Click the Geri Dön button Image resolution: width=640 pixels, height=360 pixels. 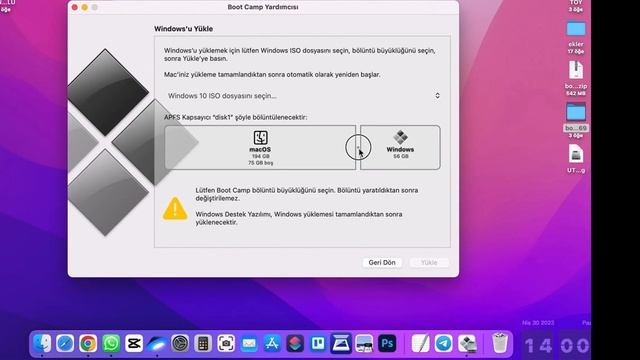[x=382, y=262]
